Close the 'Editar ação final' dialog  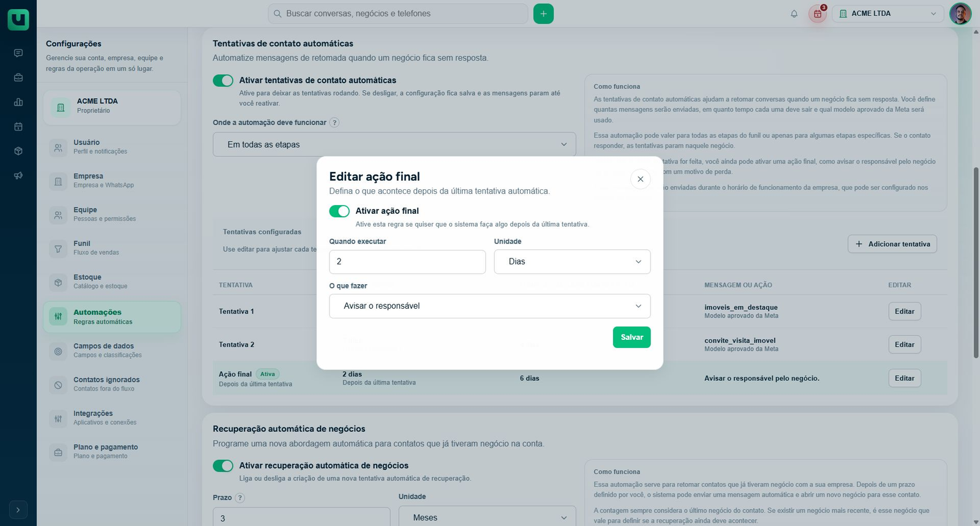coord(640,179)
